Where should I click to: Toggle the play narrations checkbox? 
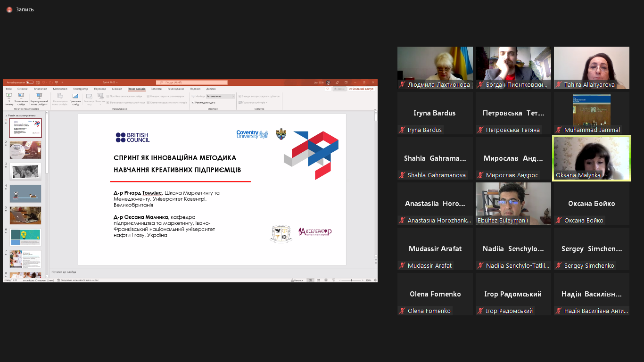(108, 102)
